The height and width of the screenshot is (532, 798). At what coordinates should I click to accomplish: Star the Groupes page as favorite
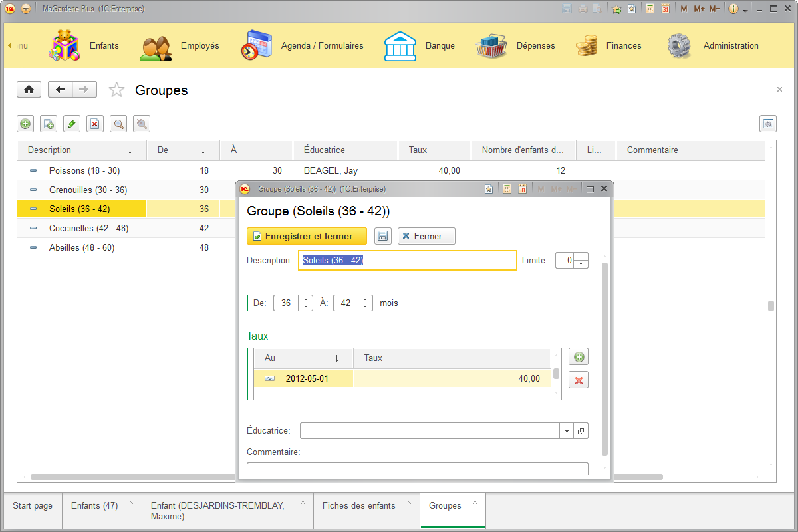[x=116, y=89]
